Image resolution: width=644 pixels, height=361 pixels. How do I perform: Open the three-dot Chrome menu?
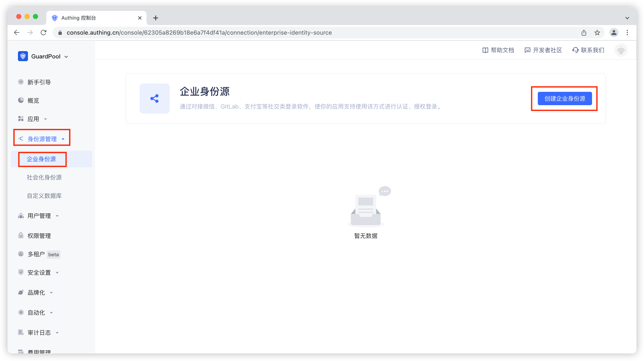point(627,33)
